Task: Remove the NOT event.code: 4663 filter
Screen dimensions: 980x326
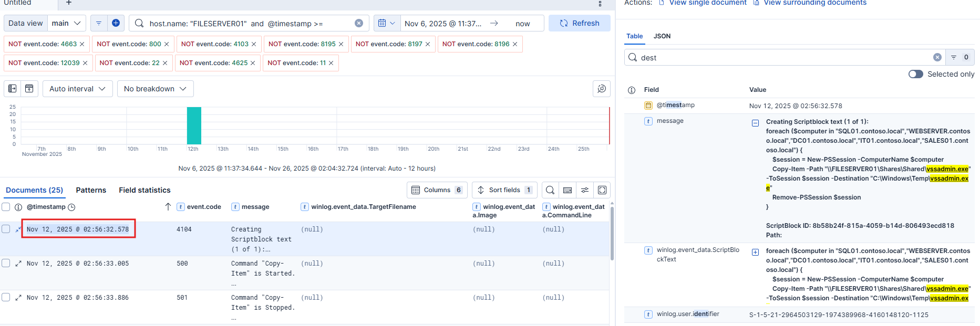Action: click(82, 44)
